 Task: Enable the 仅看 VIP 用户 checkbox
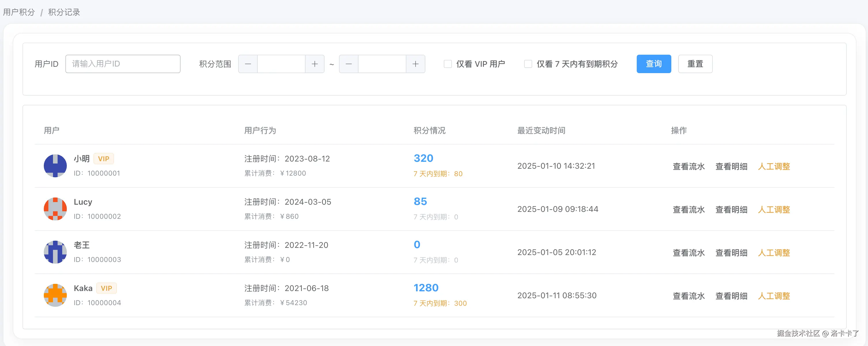(448, 64)
